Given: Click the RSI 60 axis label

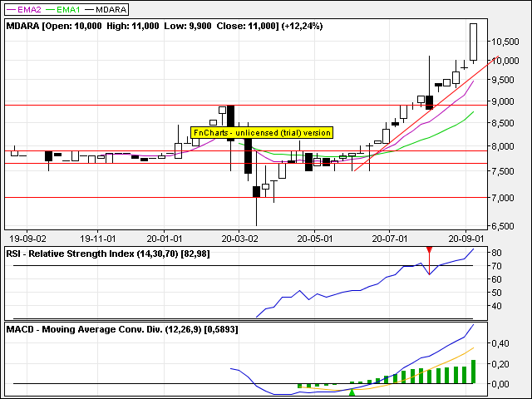Looking at the screenshot, I should 496,279.
